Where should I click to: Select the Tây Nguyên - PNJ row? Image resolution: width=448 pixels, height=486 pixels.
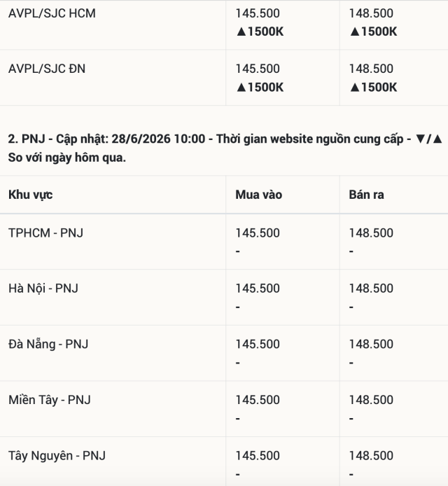[224, 461]
